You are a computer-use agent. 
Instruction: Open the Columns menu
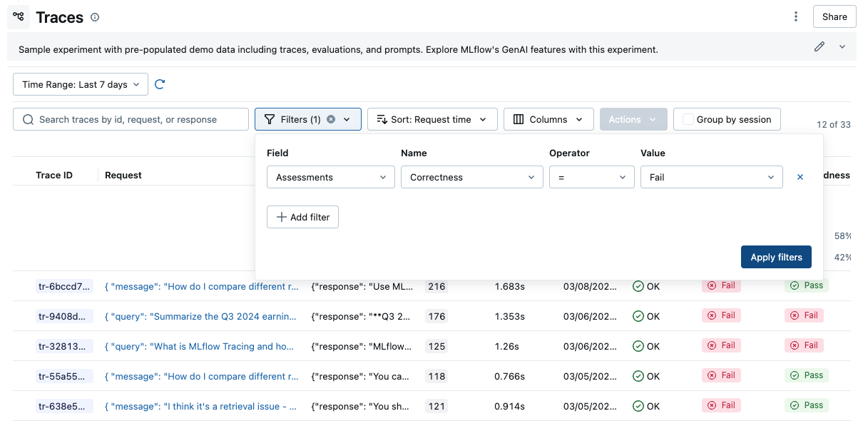(x=548, y=119)
